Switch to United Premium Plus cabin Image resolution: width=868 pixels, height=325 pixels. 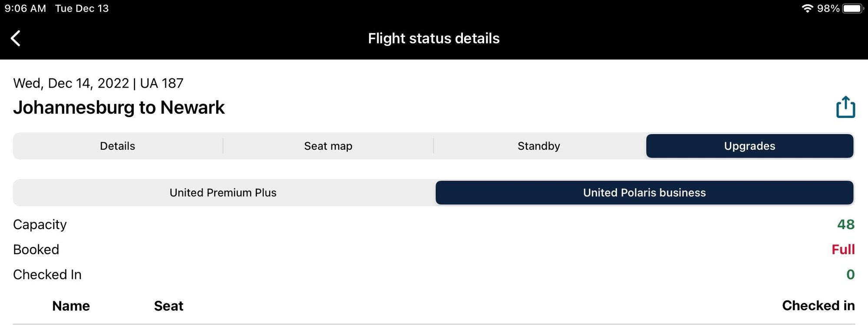pyautogui.click(x=223, y=193)
